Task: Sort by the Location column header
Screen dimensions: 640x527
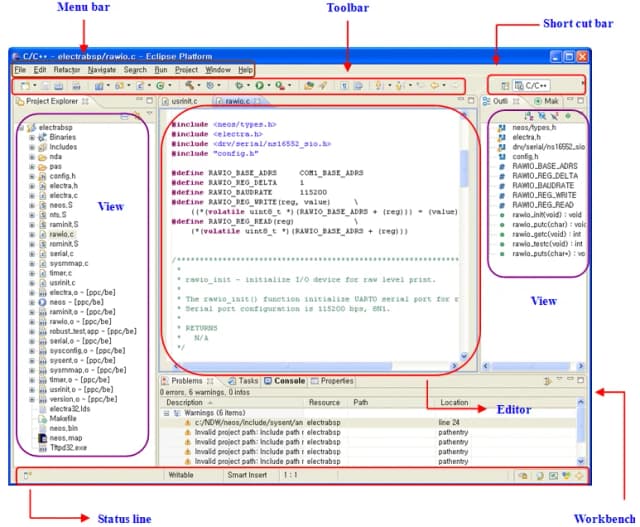Action: coord(454,402)
